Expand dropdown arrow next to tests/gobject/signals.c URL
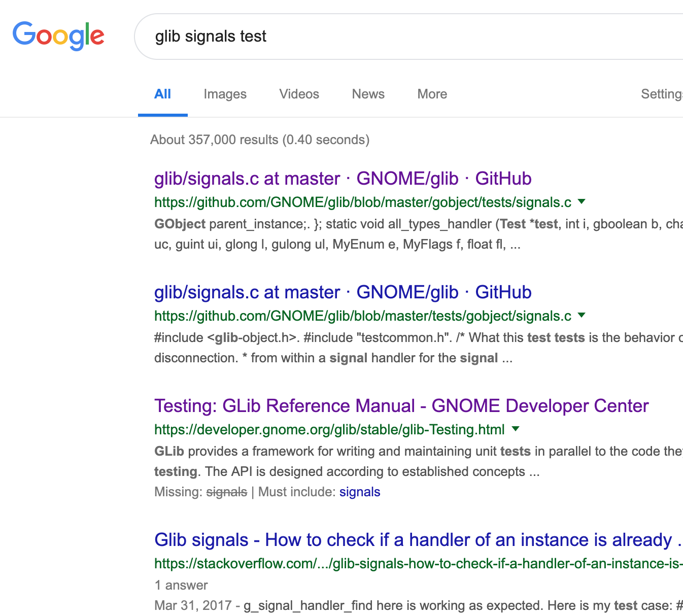 pyautogui.click(x=582, y=316)
